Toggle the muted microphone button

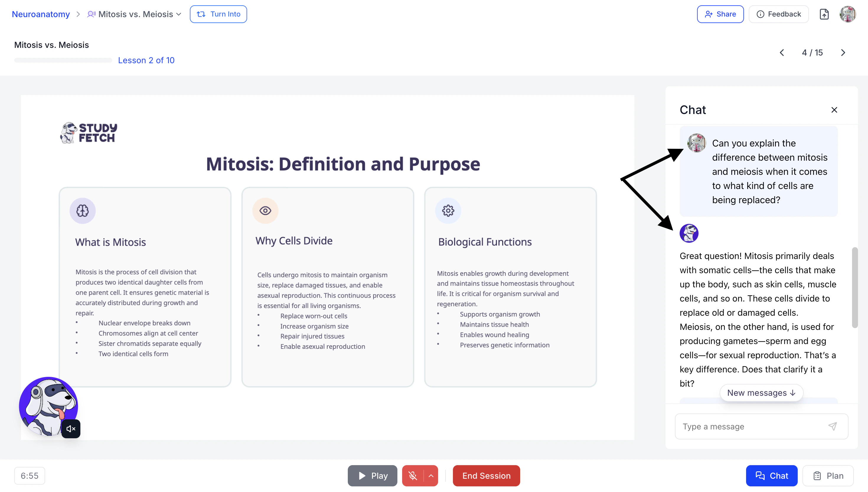pyautogui.click(x=412, y=475)
